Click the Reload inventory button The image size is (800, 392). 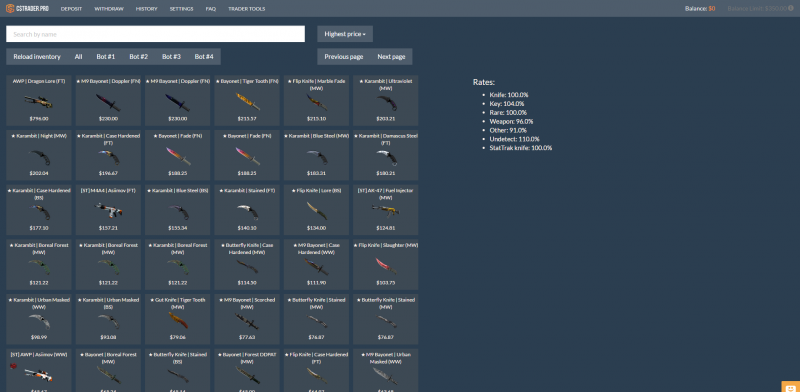pyautogui.click(x=37, y=57)
